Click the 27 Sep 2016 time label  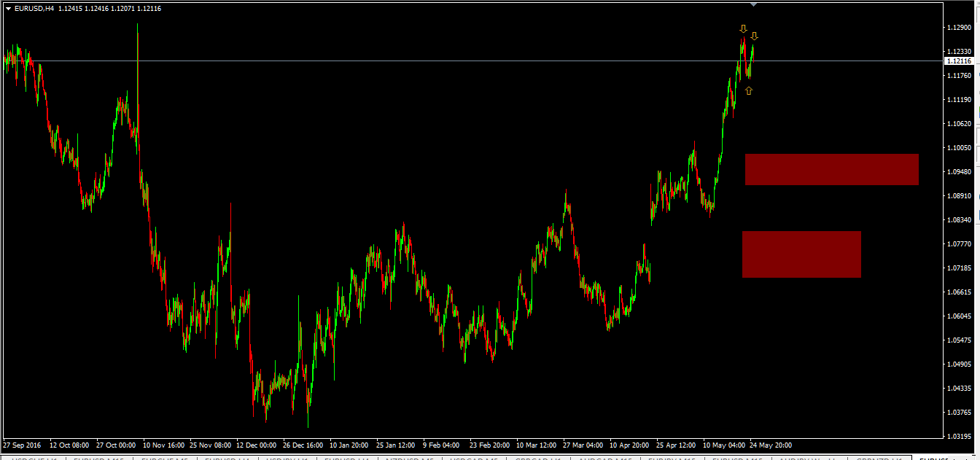(x=23, y=445)
